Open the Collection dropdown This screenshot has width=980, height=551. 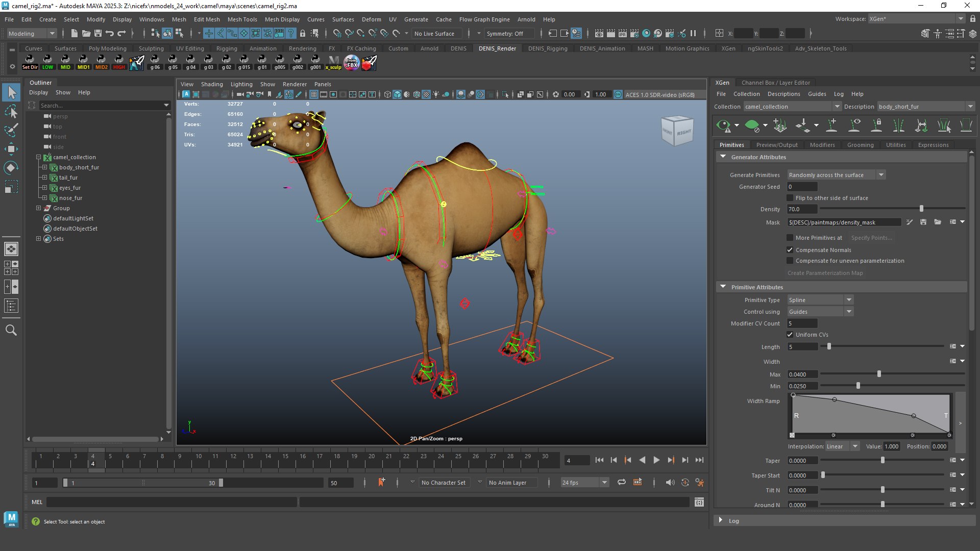pos(792,107)
